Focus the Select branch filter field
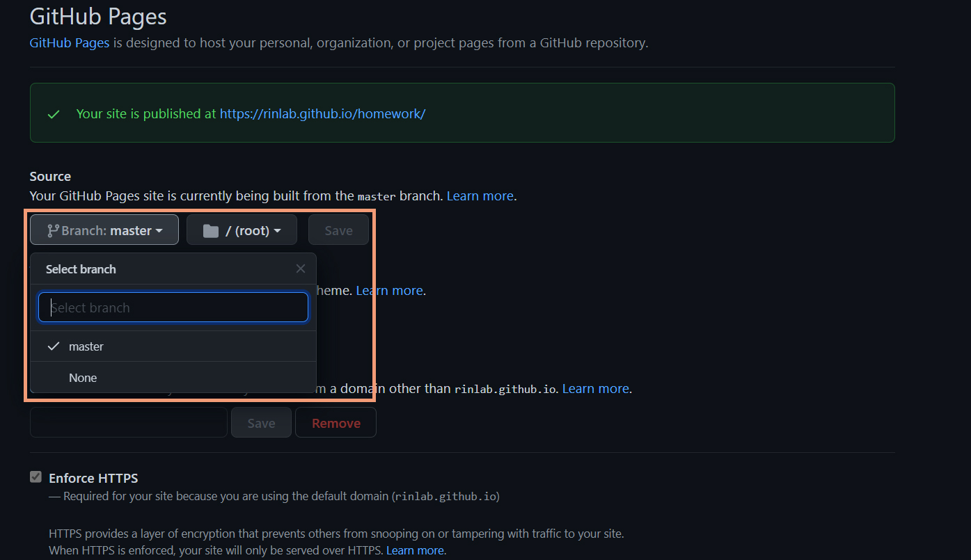The height and width of the screenshot is (560, 971). (173, 307)
